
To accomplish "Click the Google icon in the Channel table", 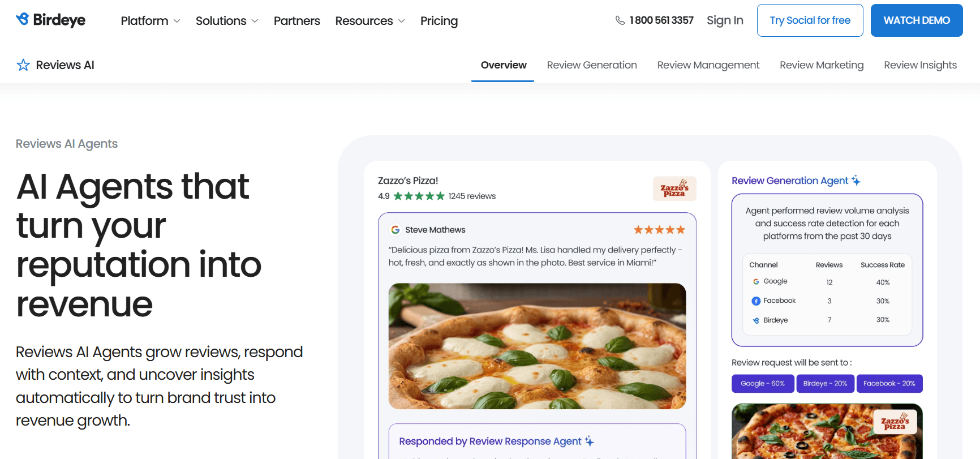I will 756,281.
